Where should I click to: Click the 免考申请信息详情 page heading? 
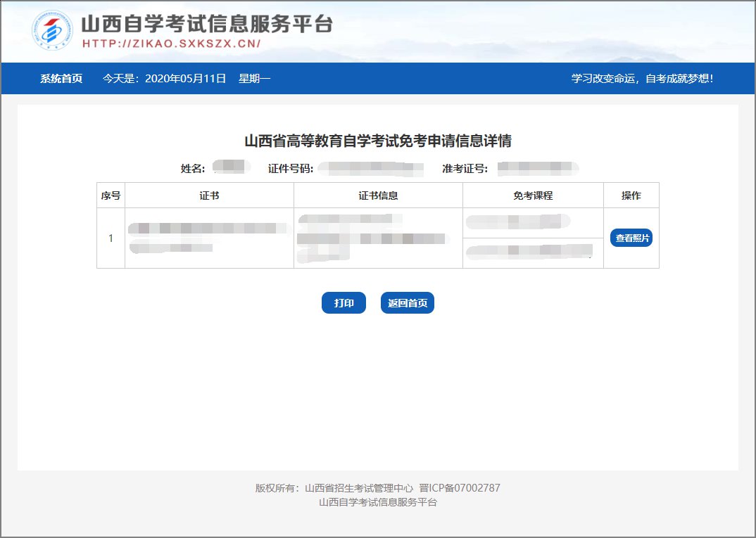[x=378, y=141]
